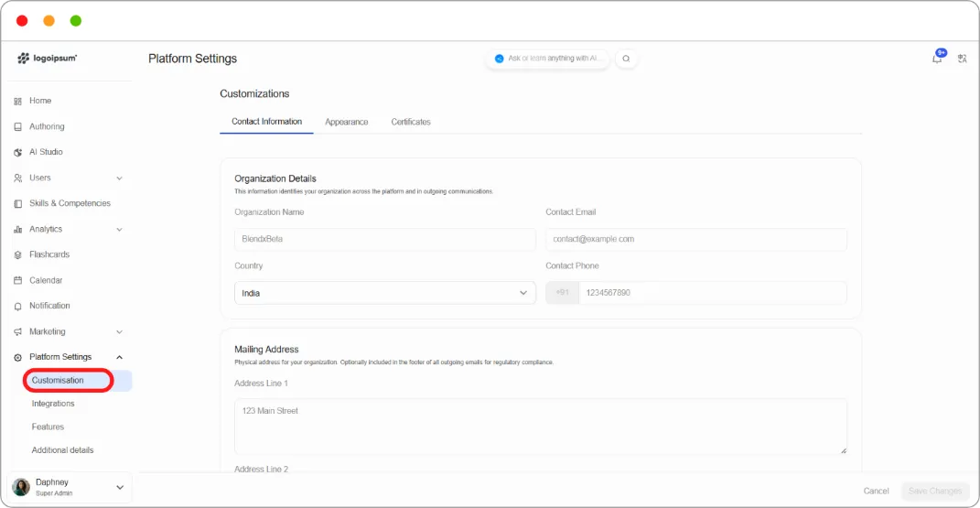
Task: Click the Mailing Address heading
Action: click(266, 350)
